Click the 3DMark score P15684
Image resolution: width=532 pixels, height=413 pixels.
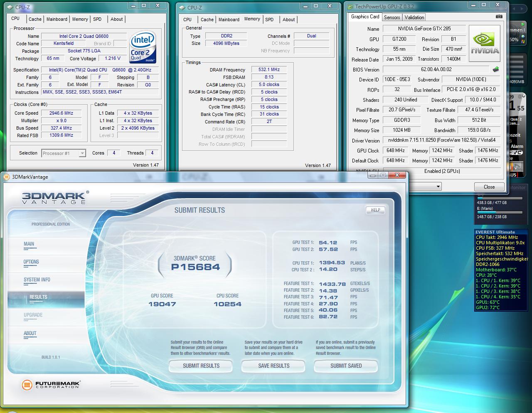[x=195, y=267]
